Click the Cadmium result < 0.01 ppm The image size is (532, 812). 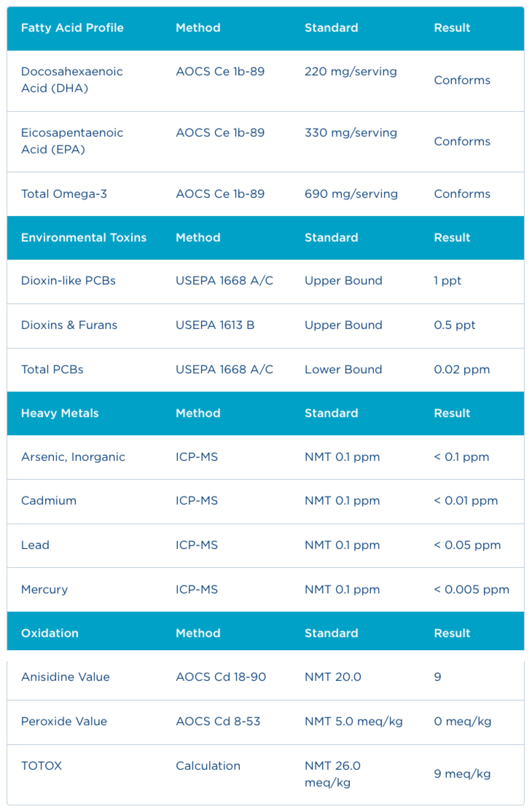466,501
